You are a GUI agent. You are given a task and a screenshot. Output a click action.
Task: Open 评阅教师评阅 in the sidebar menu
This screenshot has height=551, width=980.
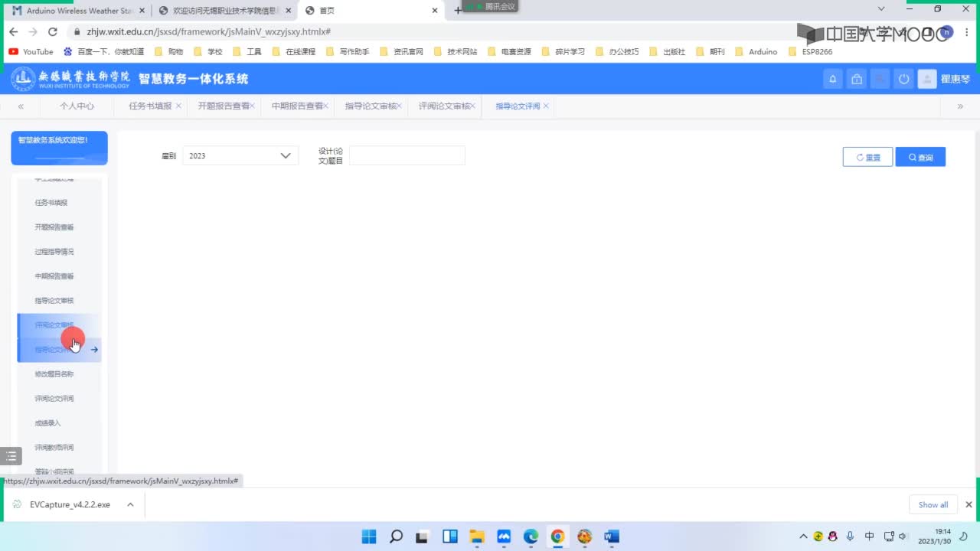pyautogui.click(x=54, y=448)
